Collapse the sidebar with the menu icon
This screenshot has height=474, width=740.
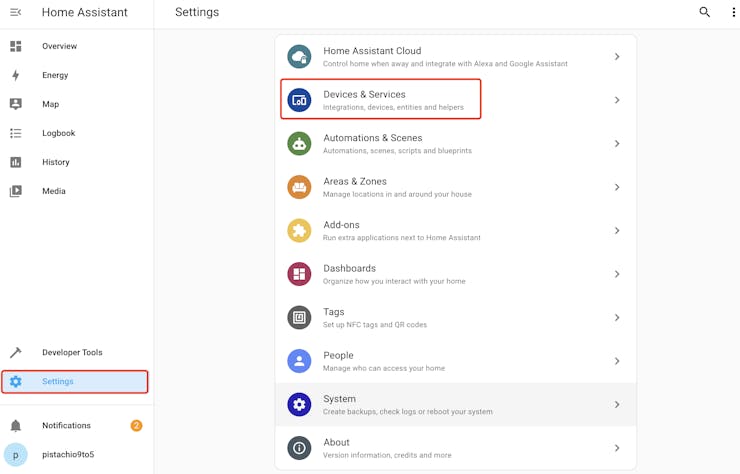pos(15,12)
